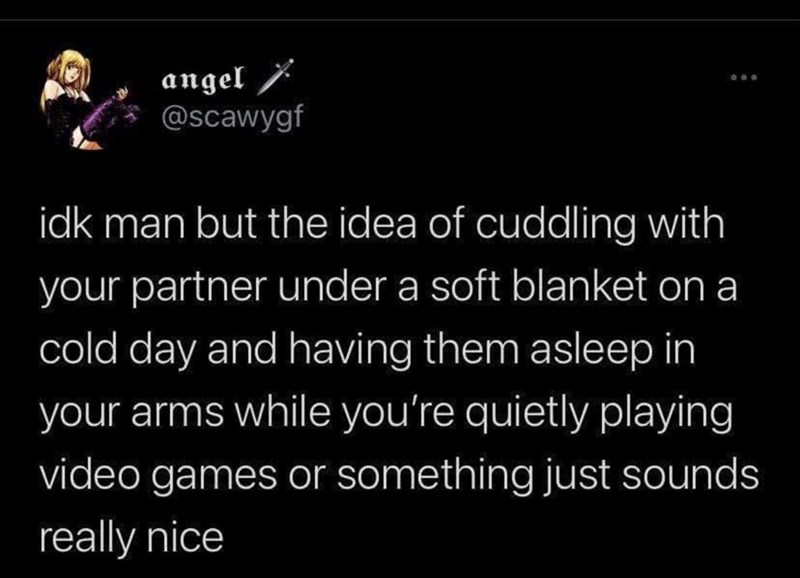The image size is (800, 578).
Task: Click the word 'cuddling' in the tweet
Action: (556, 224)
